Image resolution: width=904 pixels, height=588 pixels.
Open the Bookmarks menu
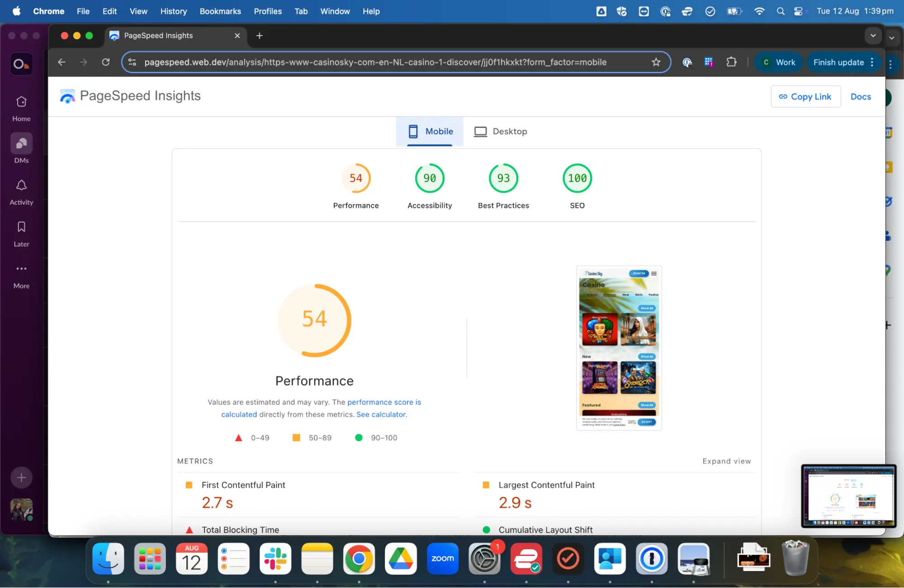pos(220,11)
